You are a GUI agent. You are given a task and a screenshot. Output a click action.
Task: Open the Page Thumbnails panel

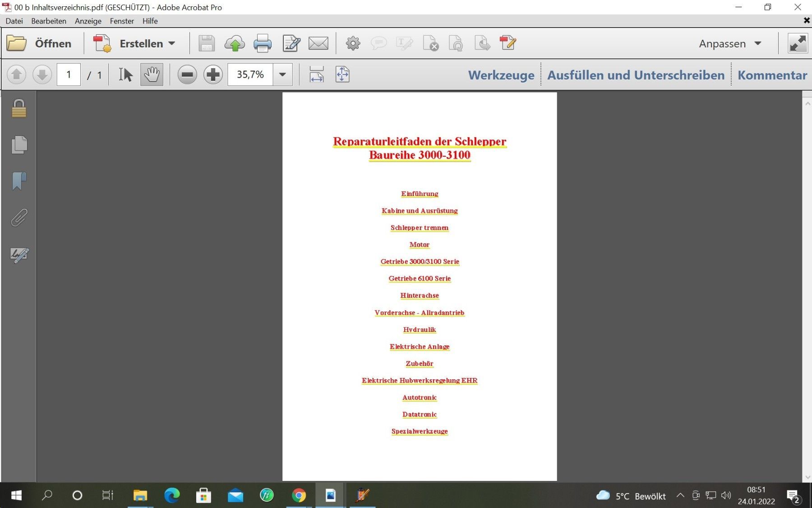[19, 145]
